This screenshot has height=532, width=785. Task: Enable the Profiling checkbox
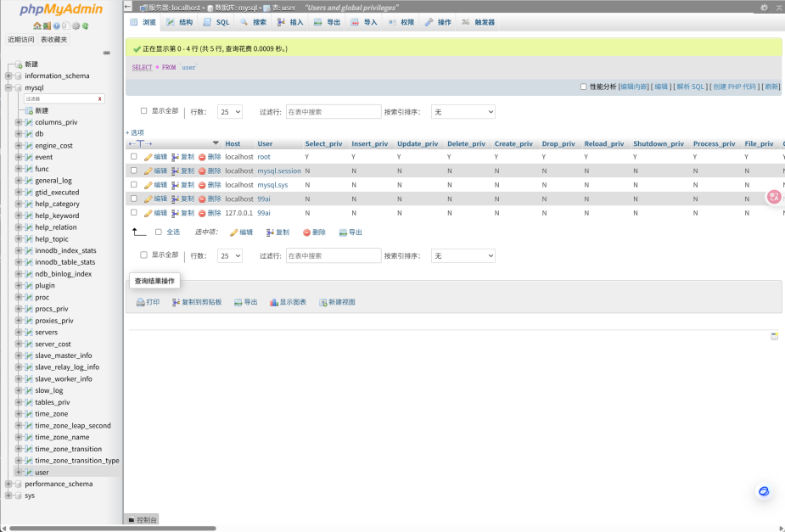583,87
